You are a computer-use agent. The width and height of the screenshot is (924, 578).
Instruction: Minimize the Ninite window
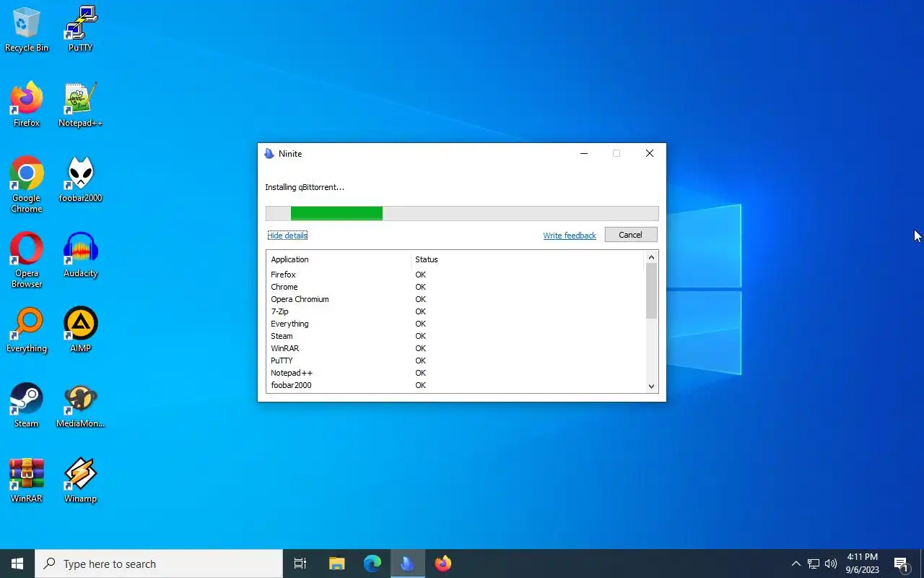pyautogui.click(x=584, y=153)
